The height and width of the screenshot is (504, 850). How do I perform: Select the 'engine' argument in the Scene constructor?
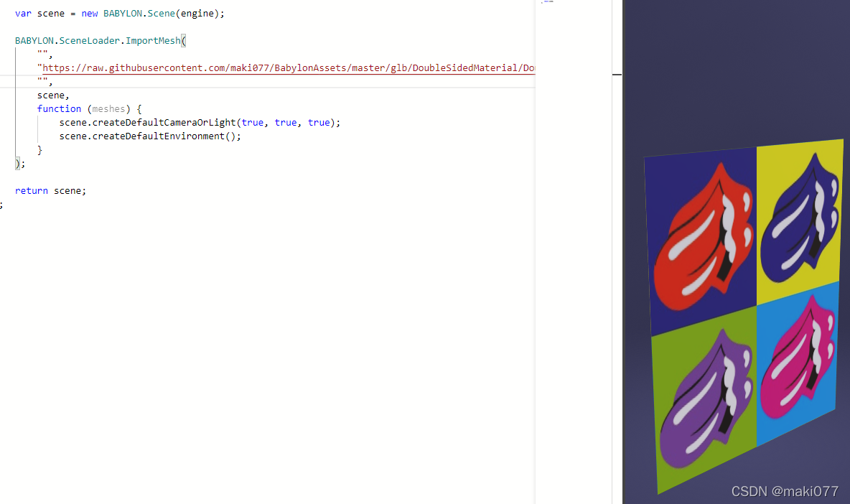click(x=197, y=14)
